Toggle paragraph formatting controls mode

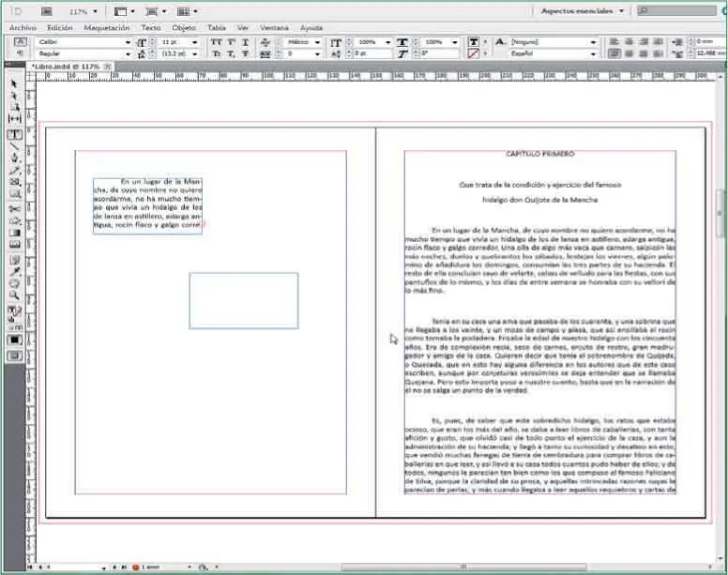click(x=20, y=53)
